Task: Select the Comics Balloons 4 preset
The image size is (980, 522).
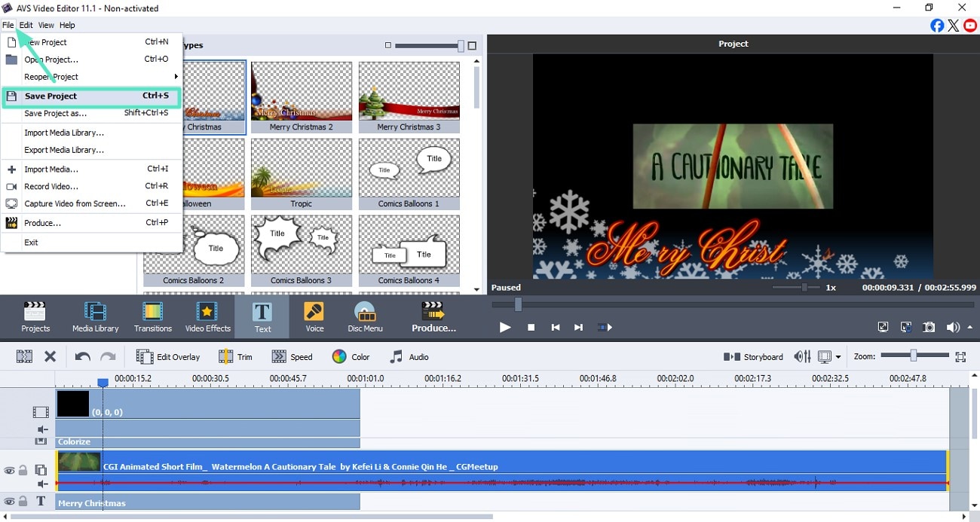Action: pos(409,251)
